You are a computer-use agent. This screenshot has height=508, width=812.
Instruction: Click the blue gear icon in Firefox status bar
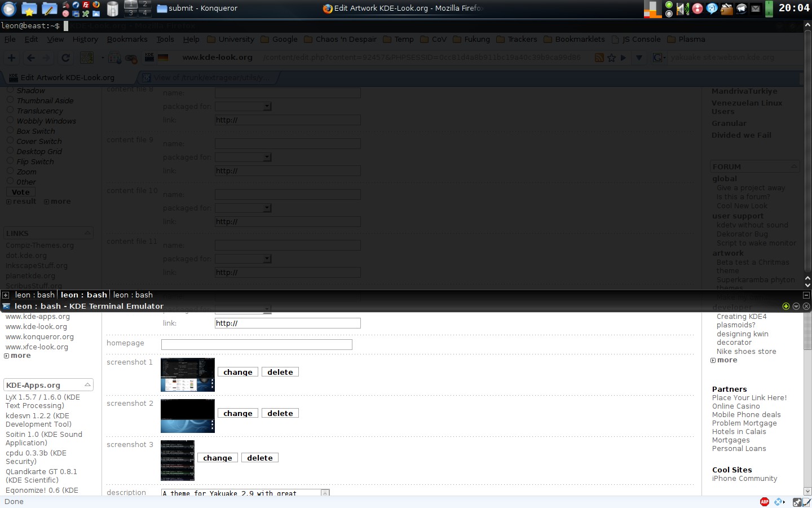(x=779, y=502)
